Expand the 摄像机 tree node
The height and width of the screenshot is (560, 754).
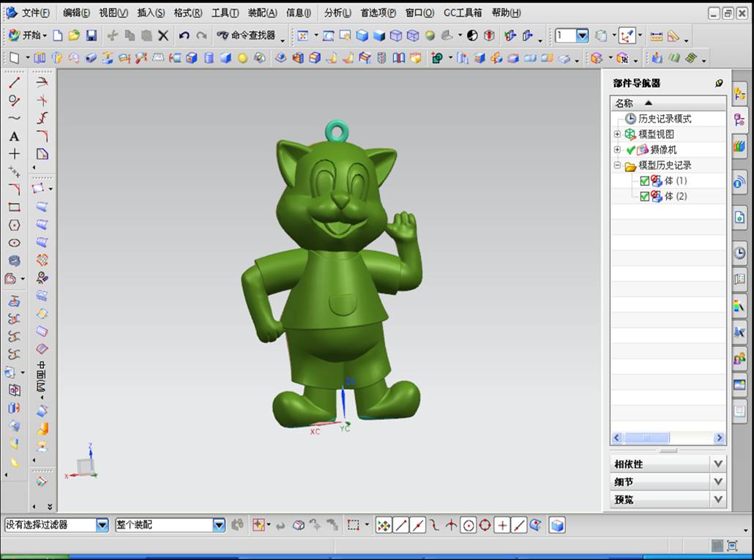pyautogui.click(x=617, y=149)
